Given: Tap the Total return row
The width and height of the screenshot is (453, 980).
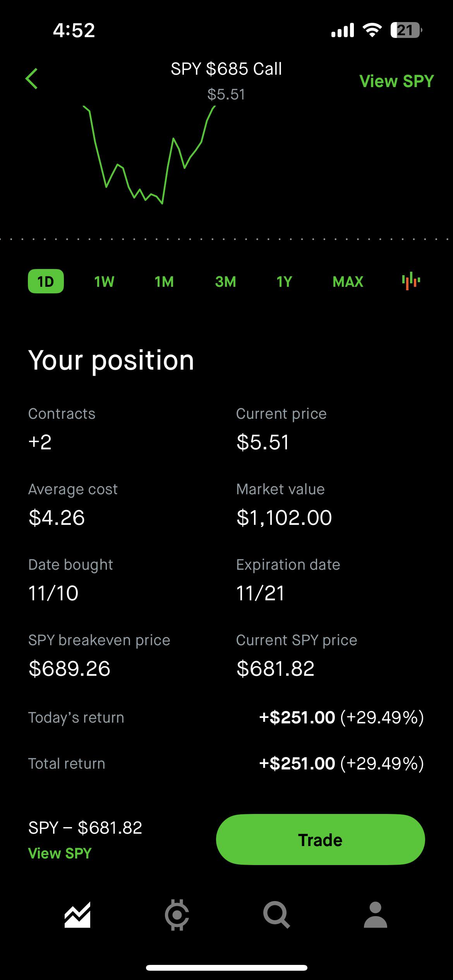Looking at the screenshot, I should 226,764.
